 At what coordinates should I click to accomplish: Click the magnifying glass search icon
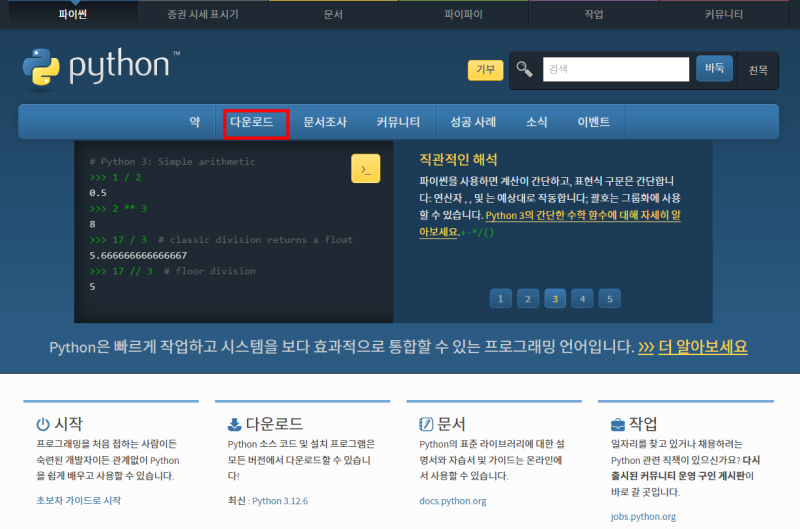pos(524,69)
